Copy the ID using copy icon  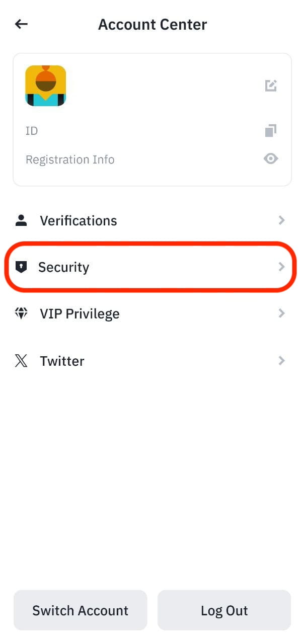pyautogui.click(x=271, y=131)
